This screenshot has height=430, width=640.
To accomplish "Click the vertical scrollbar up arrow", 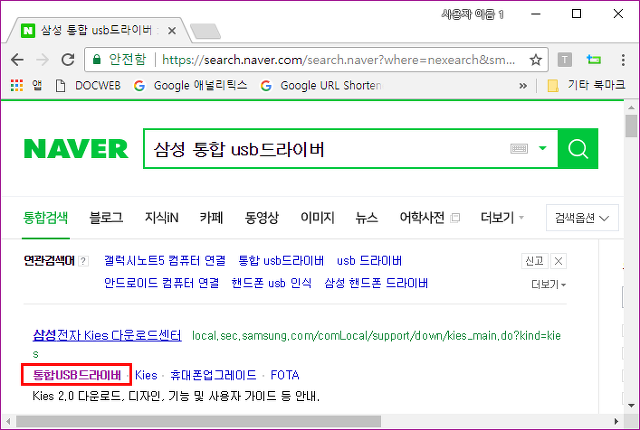I will coord(631,107).
